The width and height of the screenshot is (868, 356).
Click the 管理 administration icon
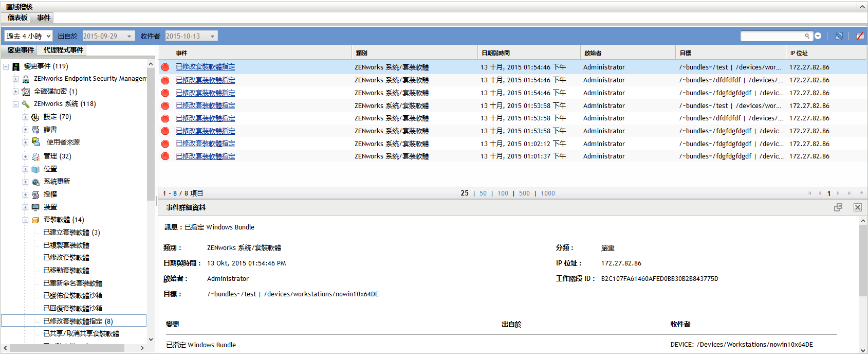point(35,156)
